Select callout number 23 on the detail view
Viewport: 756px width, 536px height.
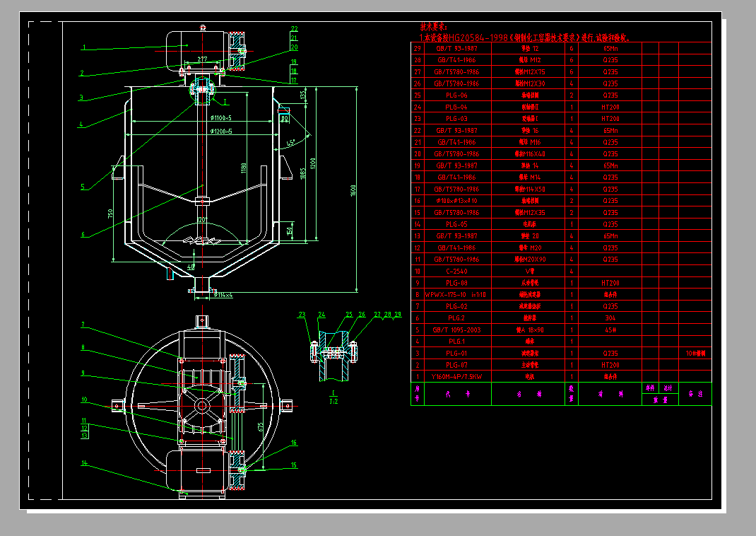[x=302, y=315]
